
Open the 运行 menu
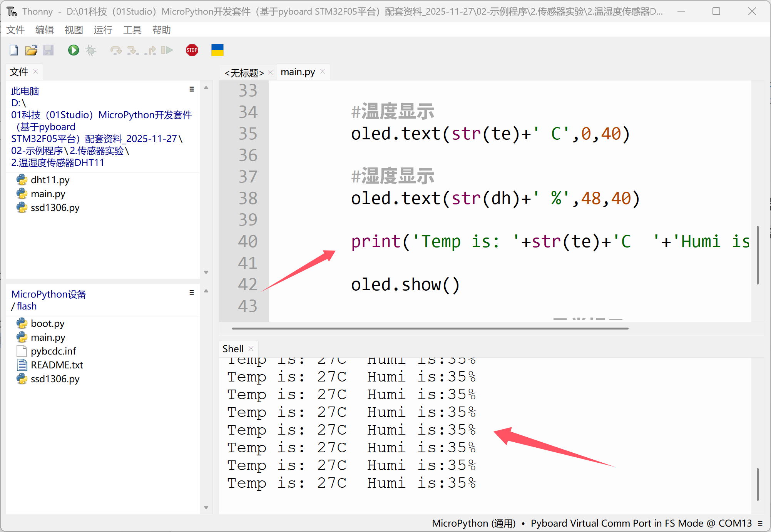point(103,30)
